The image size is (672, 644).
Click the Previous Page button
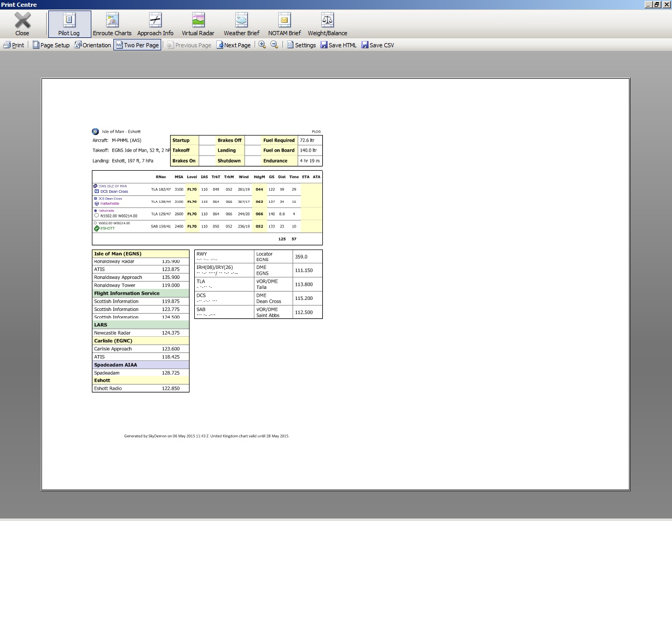(x=189, y=45)
